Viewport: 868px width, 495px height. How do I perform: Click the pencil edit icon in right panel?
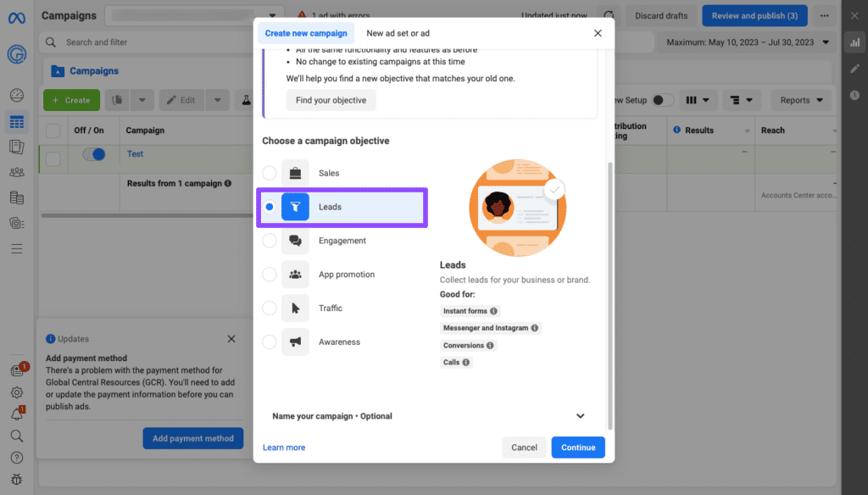[854, 69]
